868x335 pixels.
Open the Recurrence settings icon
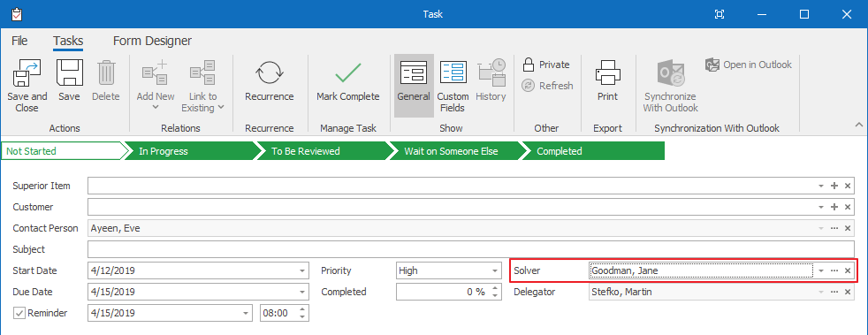270,72
